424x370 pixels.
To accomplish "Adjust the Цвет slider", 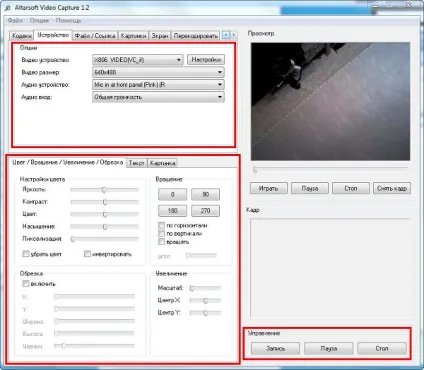I will (x=104, y=214).
